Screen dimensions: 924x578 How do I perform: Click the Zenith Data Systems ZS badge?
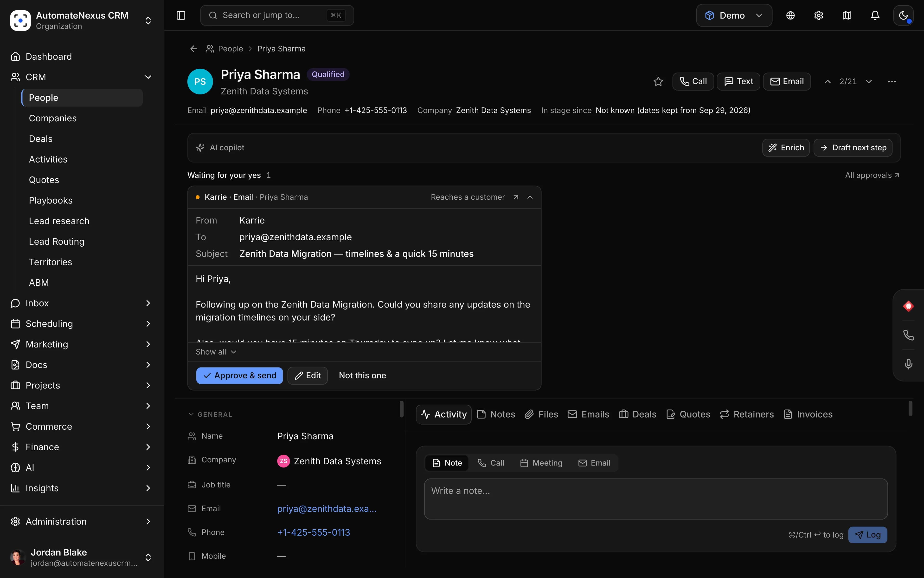(283, 461)
